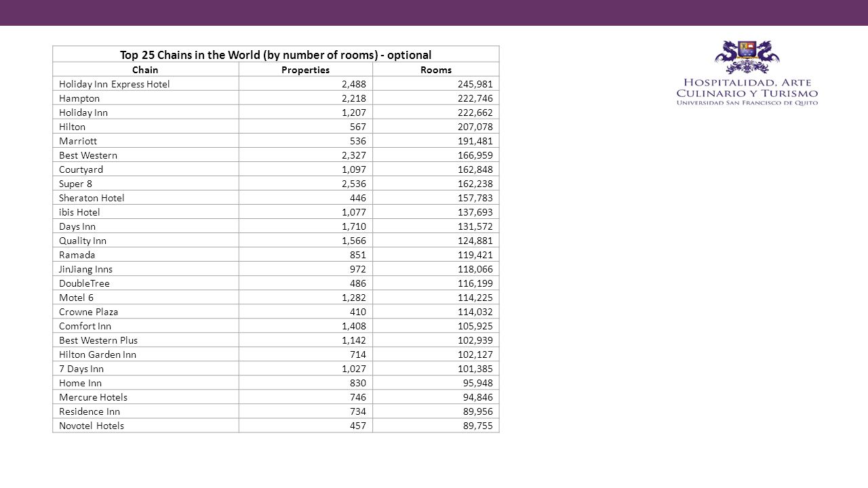The image size is (868, 488).
Task: Select the 'Holiday Inn Express Hotel' cell
Action: [146, 84]
